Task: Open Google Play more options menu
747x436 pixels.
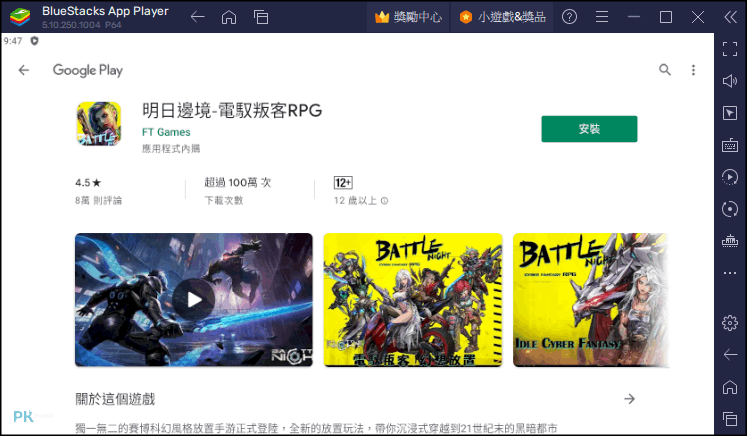Action: tap(693, 70)
